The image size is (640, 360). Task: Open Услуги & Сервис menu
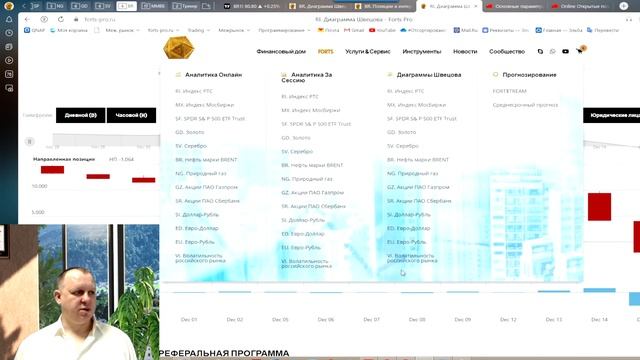[x=368, y=51]
